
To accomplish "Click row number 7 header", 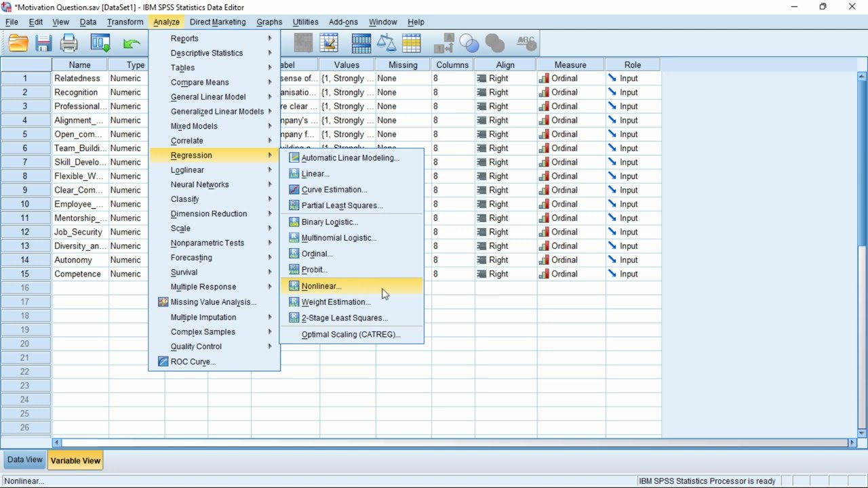I will [26, 162].
